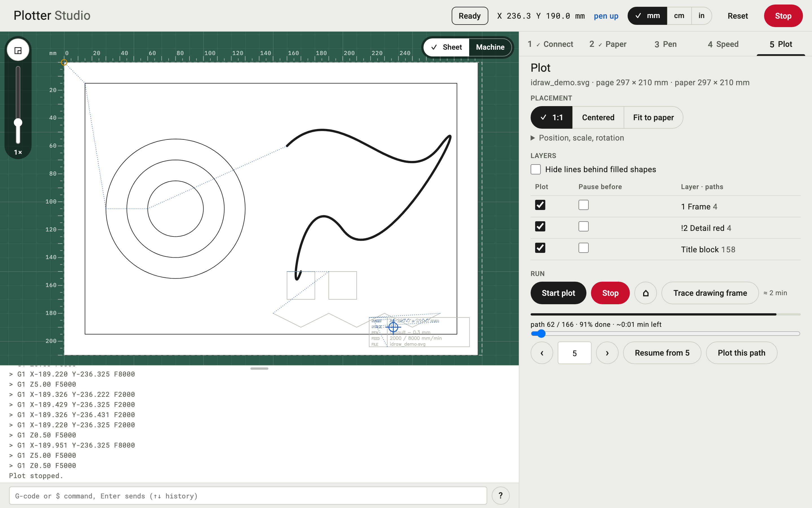Set units to cm
This screenshot has width=812, height=508.
point(679,16)
